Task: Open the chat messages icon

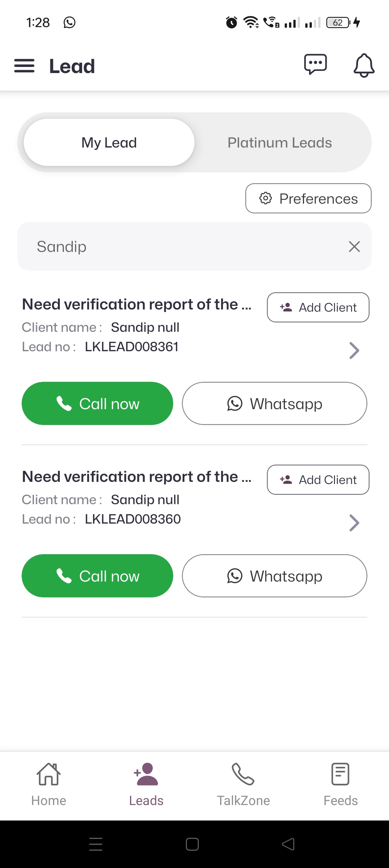Action: [x=315, y=65]
